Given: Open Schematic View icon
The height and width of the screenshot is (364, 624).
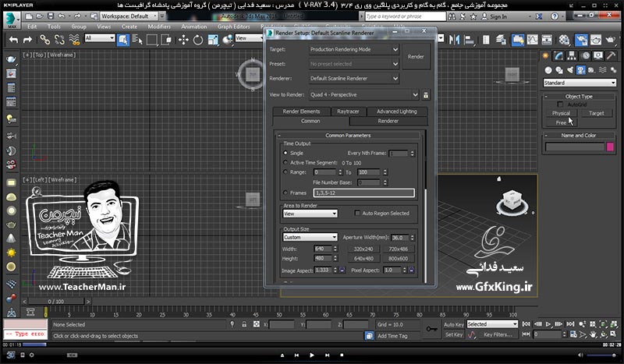Looking at the screenshot, I should tap(547, 40).
